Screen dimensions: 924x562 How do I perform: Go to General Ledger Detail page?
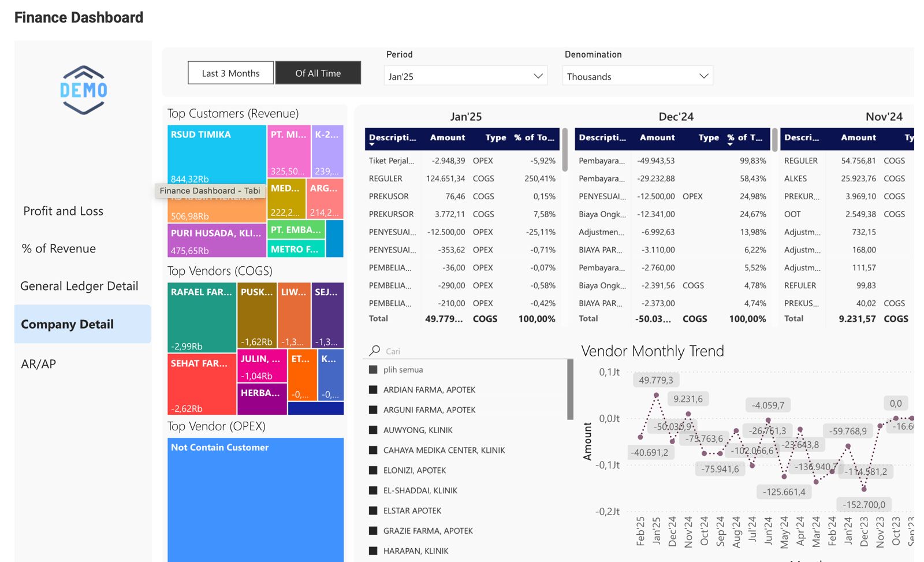(x=79, y=286)
